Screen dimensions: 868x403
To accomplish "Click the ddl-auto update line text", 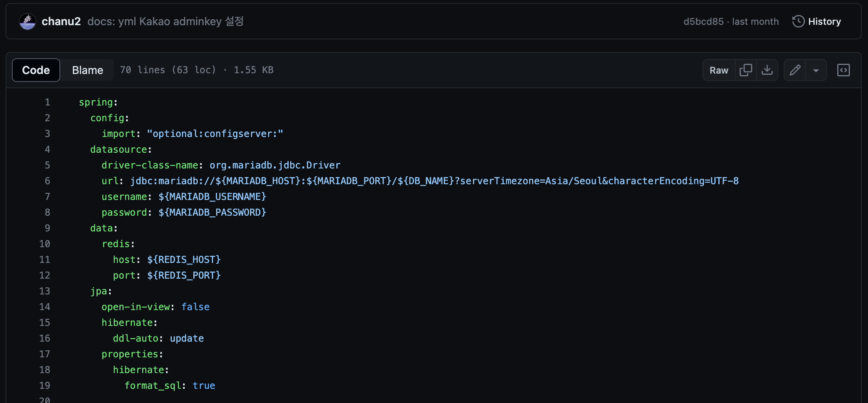I will pyautogui.click(x=158, y=338).
